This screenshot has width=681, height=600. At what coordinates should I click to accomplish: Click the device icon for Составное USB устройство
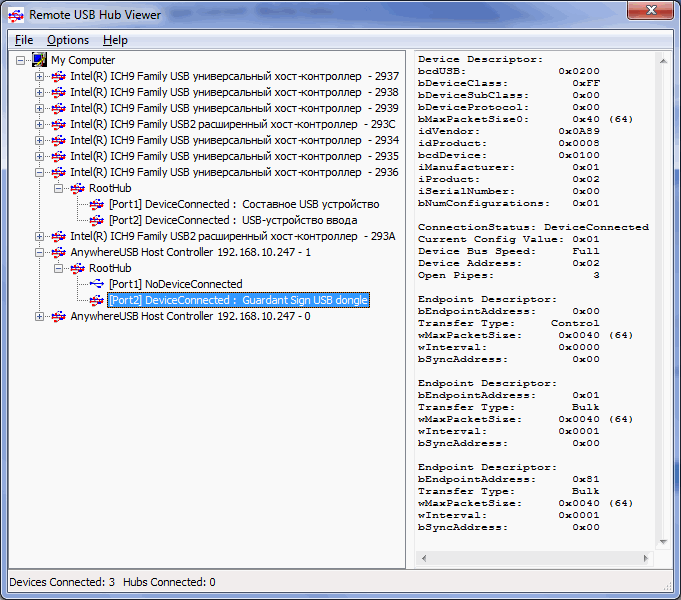[x=96, y=204]
